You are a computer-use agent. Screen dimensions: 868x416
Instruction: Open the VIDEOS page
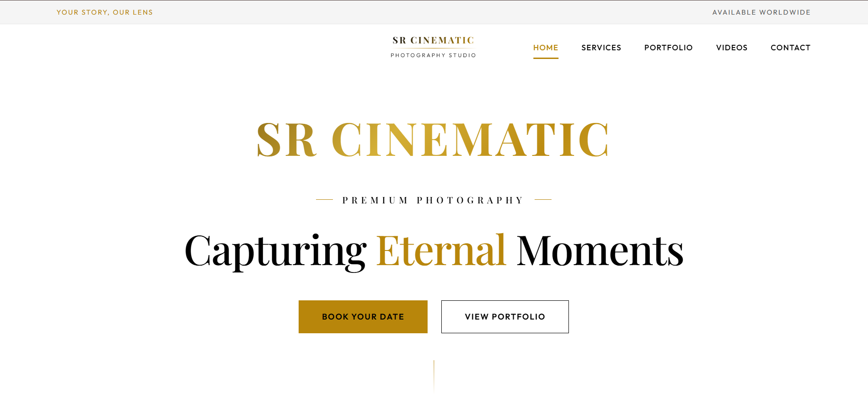[x=731, y=48]
